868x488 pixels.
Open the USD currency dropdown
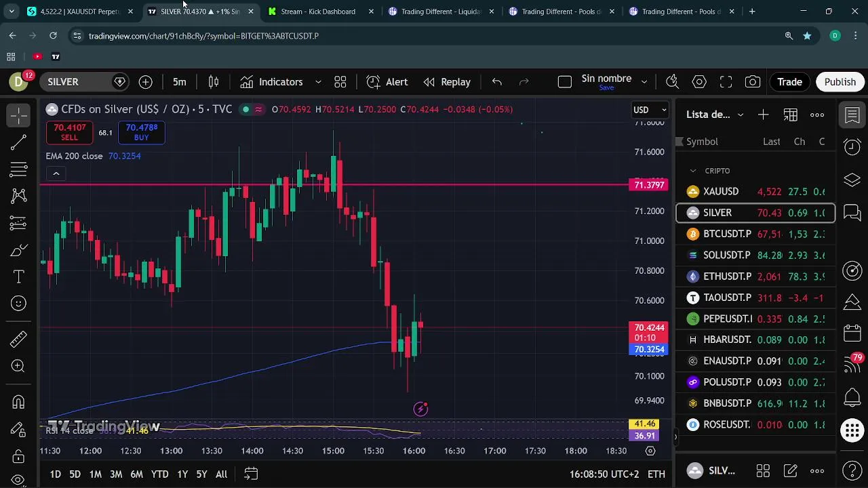[x=650, y=110]
